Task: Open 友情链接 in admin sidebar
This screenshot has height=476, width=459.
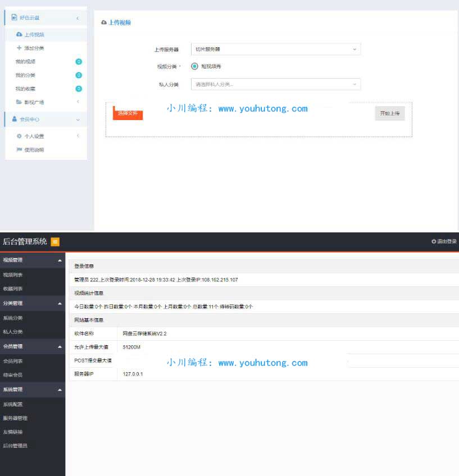Action: pyautogui.click(x=13, y=432)
